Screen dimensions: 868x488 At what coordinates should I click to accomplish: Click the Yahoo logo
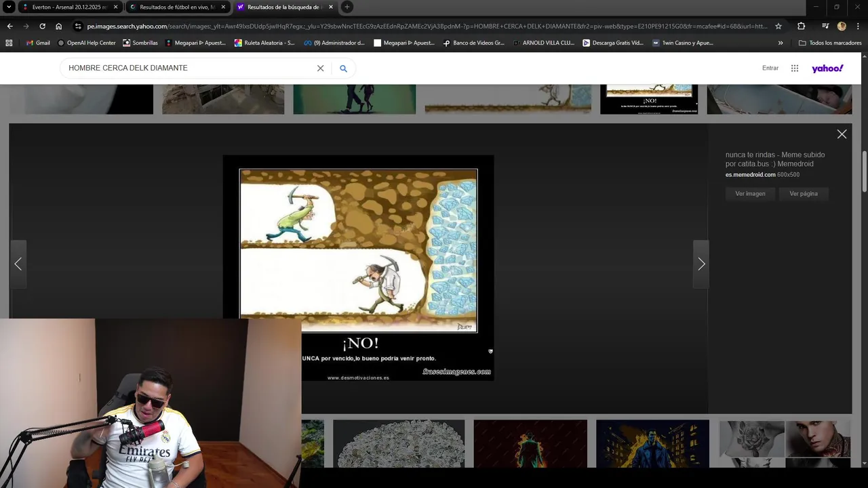tap(827, 68)
